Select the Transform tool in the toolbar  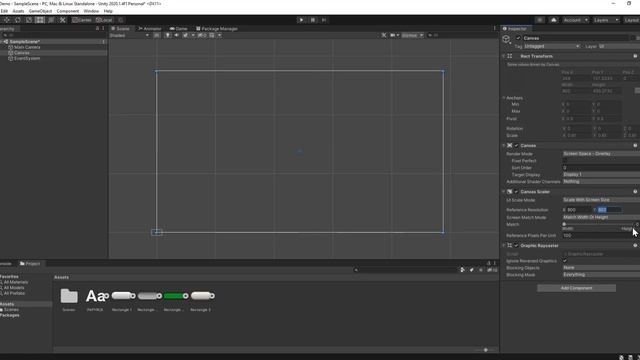pyautogui.click(x=51, y=20)
